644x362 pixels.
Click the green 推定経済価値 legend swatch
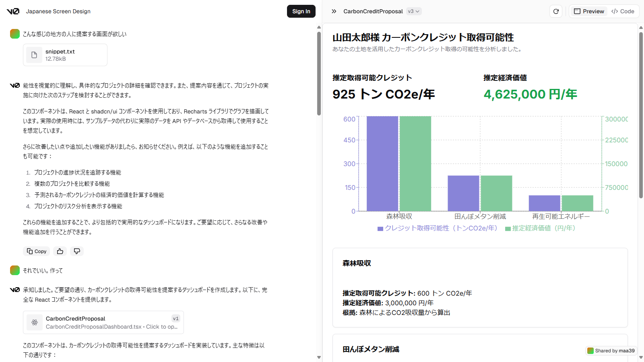(x=508, y=229)
